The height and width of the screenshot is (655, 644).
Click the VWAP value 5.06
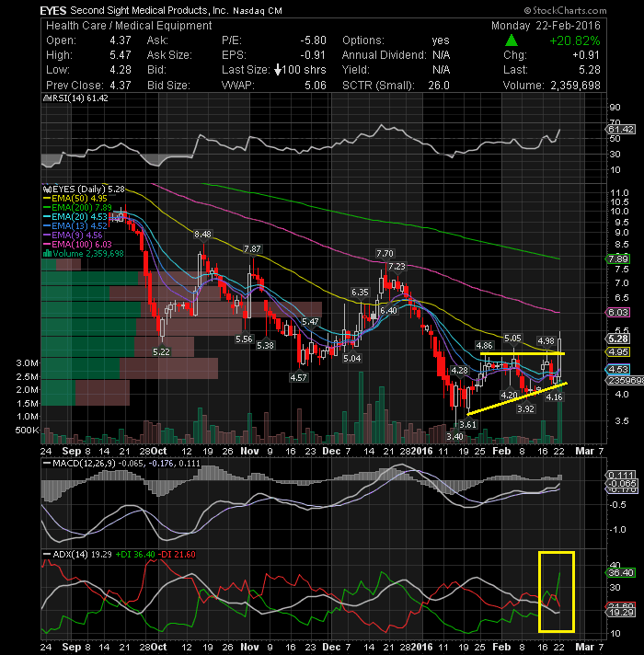315,86
